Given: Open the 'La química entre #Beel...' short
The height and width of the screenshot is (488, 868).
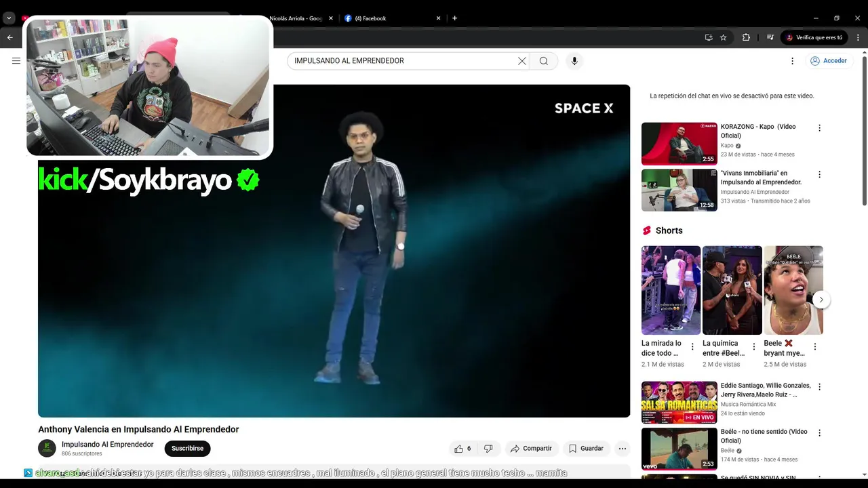Looking at the screenshot, I should click(x=732, y=290).
